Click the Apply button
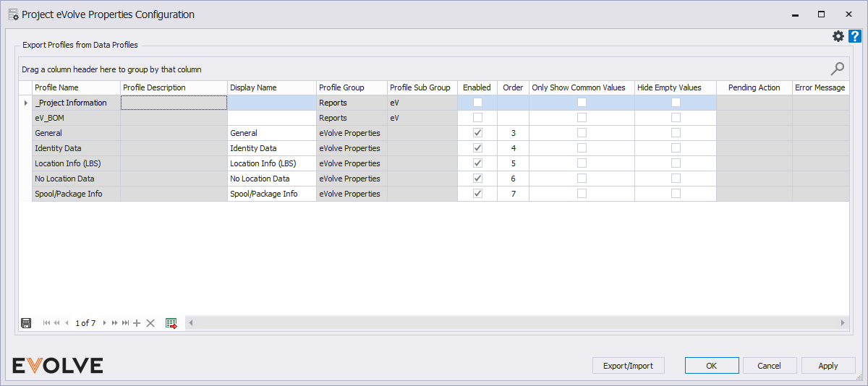 828,366
